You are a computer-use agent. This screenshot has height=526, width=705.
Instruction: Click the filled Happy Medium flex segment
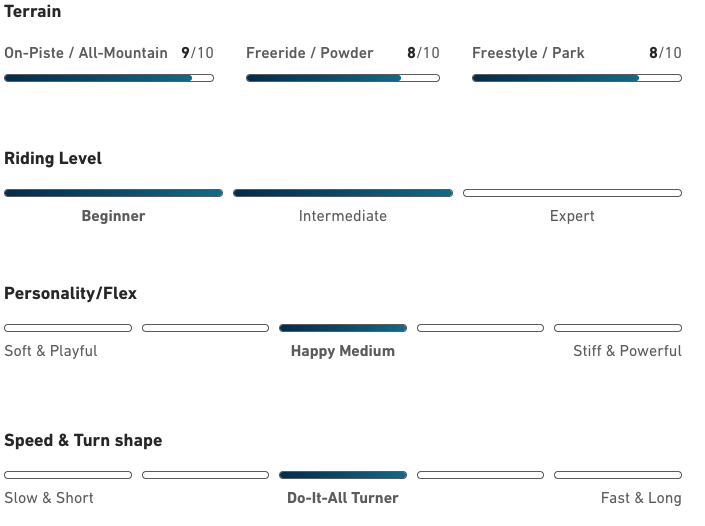[343, 328]
